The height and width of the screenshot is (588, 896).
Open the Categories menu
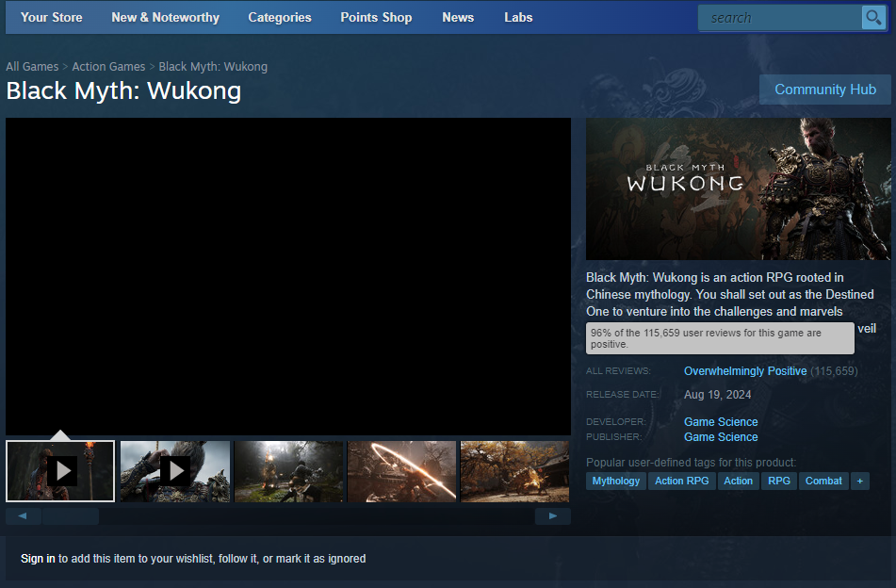click(x=280, y=18)
